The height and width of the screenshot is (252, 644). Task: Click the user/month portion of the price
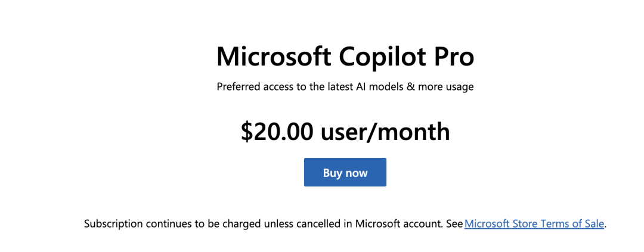[x=385, y=132]
